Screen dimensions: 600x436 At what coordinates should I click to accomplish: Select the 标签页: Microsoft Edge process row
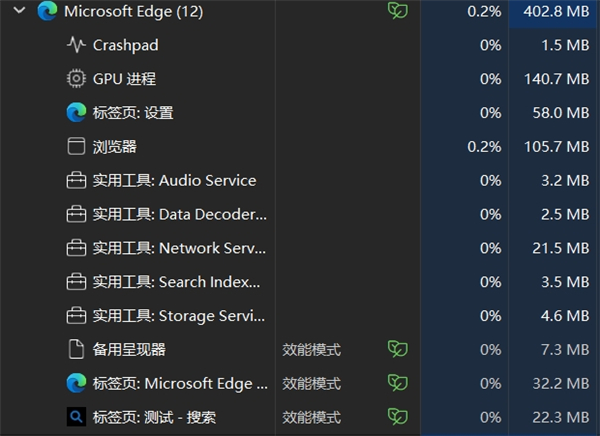click(x=180, y=383)
